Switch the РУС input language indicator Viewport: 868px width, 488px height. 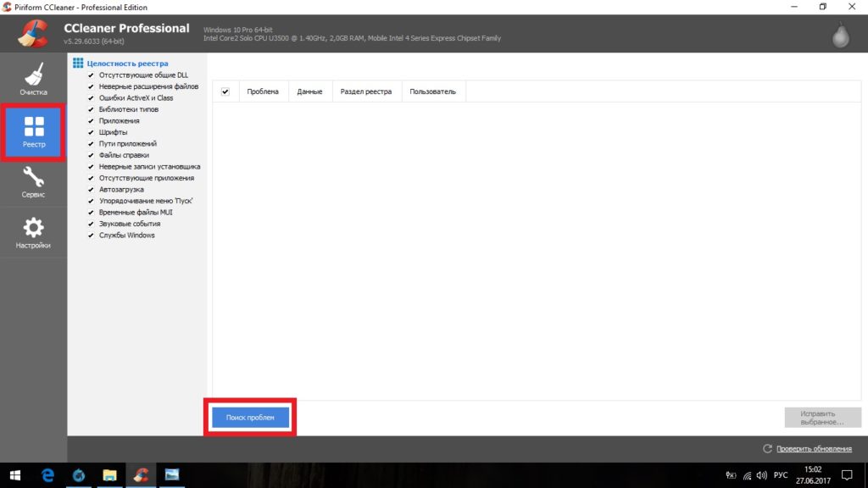pyautogui.click(x=781, y=475)
